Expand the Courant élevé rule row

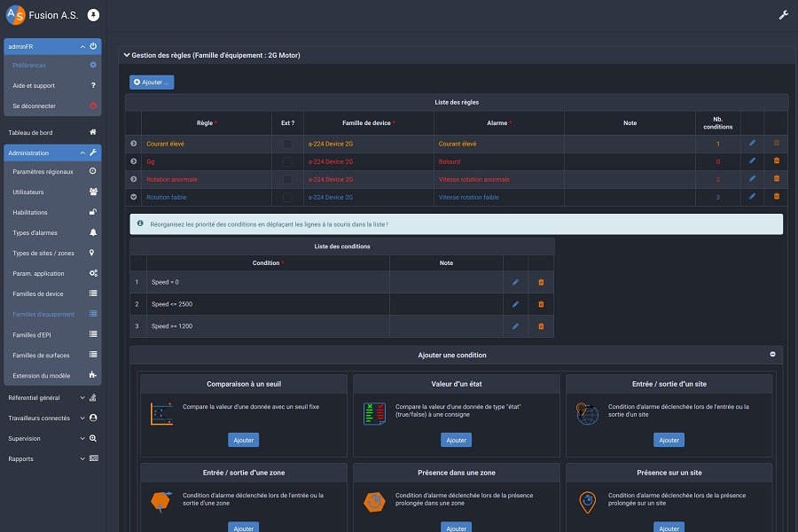(133, 144)
